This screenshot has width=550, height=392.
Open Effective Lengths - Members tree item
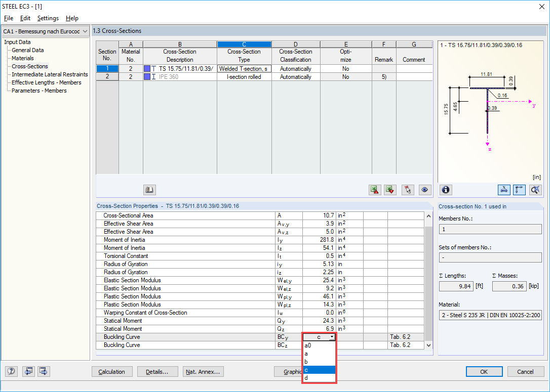(46, 82)
